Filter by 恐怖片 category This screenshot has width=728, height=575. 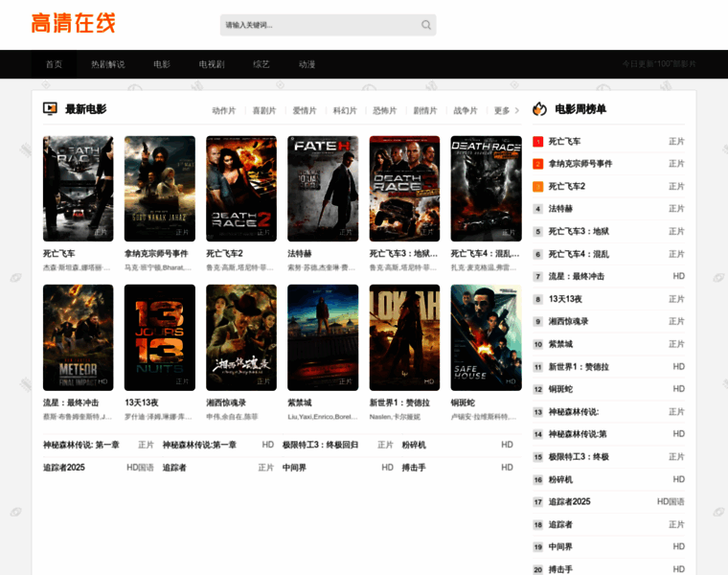pyautogui.click(x=385, y=110)
